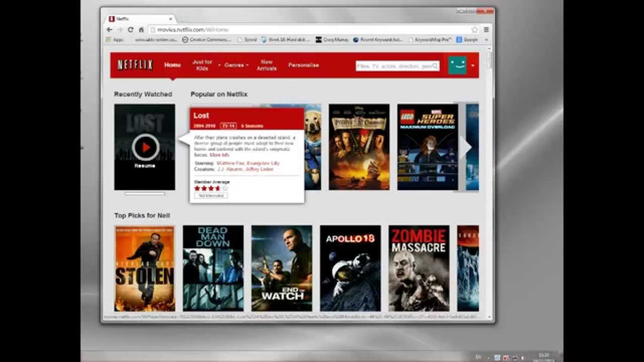Click the Netflix logo
The width and height of the screenshot is (644, 362).
click(135, 65)
